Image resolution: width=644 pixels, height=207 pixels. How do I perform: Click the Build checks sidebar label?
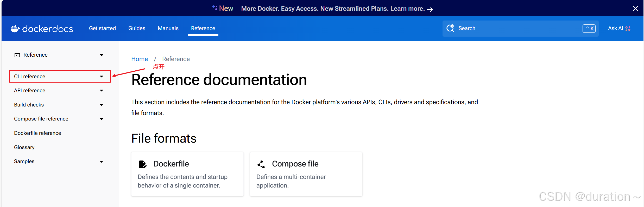point(29,105)
